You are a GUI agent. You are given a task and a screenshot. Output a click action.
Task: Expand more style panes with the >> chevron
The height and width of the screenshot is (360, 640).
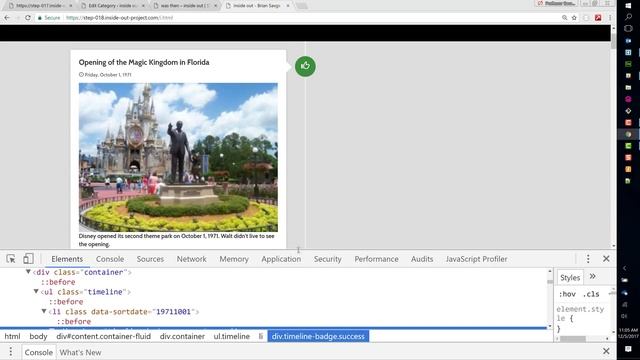pos(593,276)
